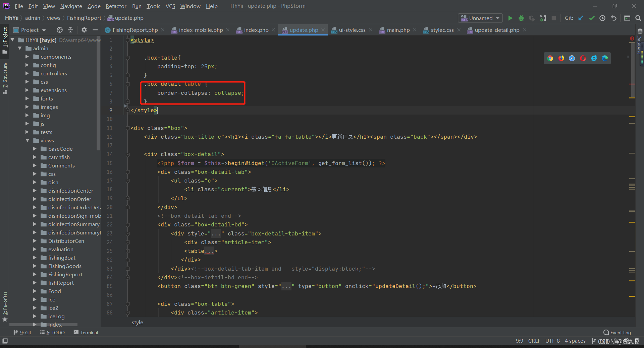The width and height of the screenshot is (644, 348).
Task: Open preview in Opera browser
Action: pos(583,58)
